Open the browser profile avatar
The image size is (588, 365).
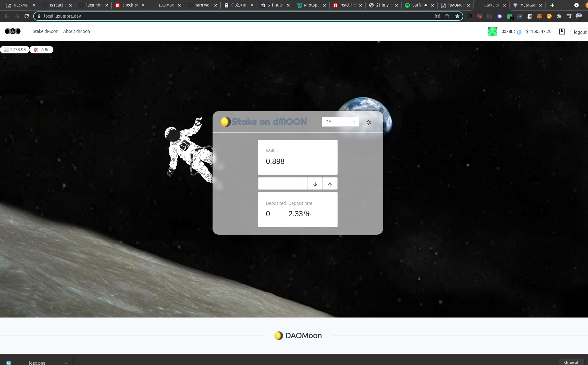(579, 16)
